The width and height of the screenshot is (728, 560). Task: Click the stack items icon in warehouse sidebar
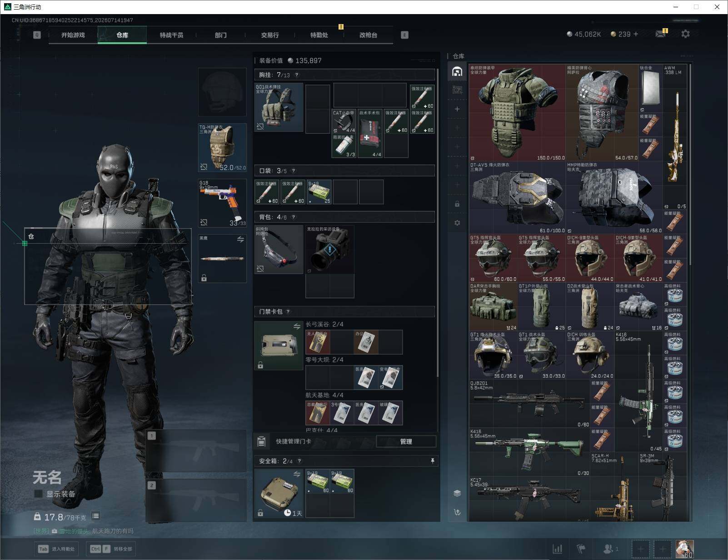457,493
